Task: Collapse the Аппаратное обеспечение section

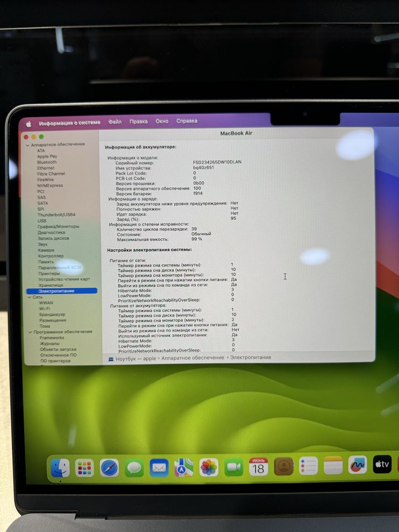Action: click(x=28, y=145)
